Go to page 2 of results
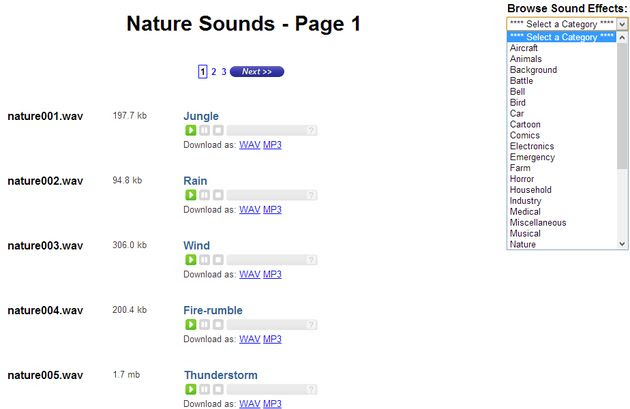 (214, 72)
